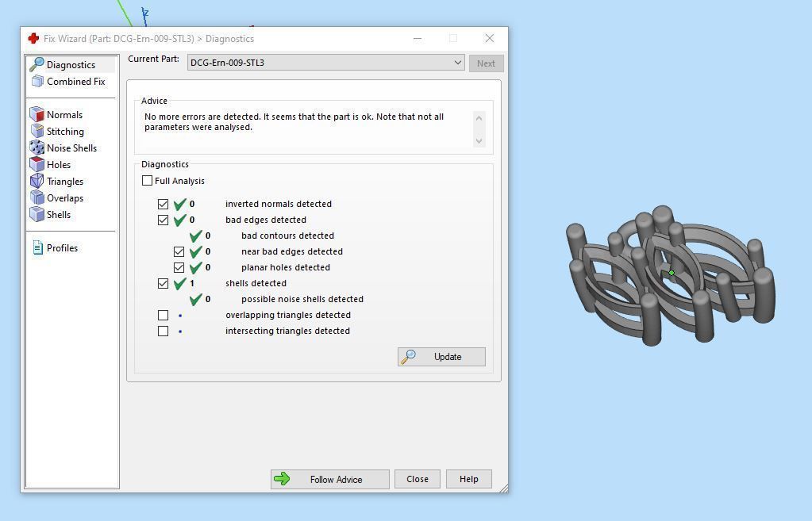Click green checkmark beside planar holes detected
This screenshot has width=812, height=521.
pyautogui.click(x=196, y=268)
